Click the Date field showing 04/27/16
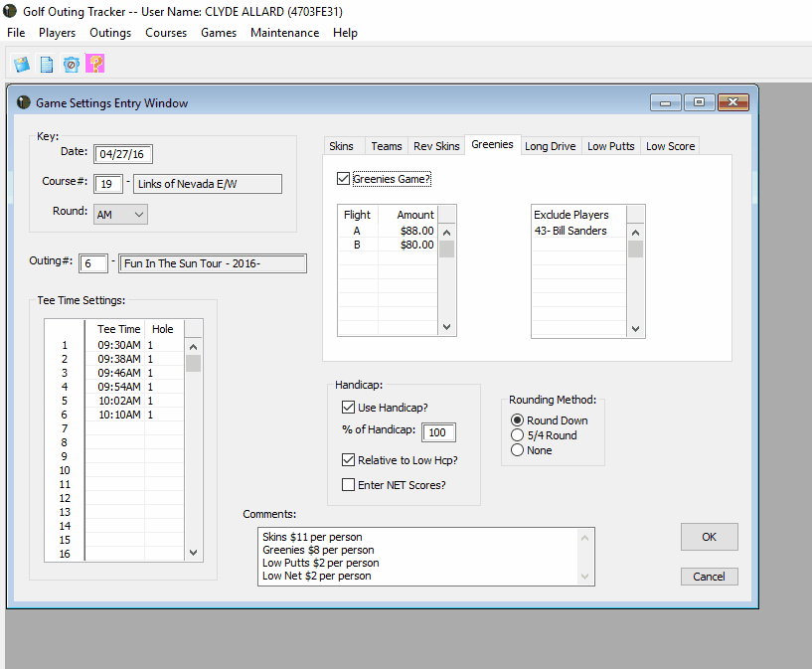Screen dimensions: 812x669 122,154
